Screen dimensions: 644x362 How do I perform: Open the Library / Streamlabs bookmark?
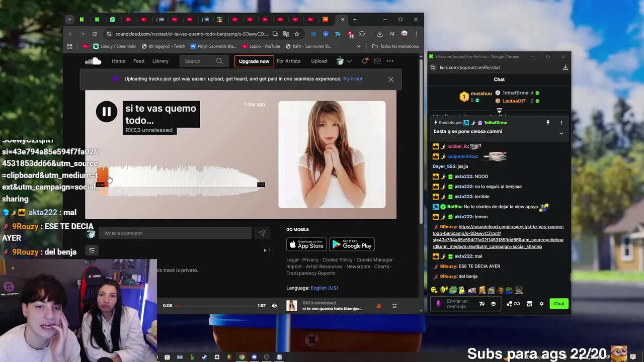click(x=114, y=46)
